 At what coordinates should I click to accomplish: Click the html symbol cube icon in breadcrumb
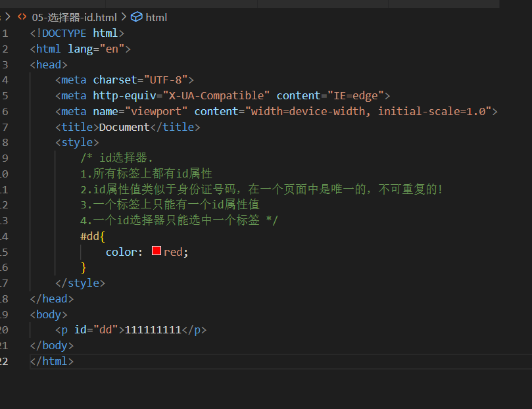tap(136, 18)
